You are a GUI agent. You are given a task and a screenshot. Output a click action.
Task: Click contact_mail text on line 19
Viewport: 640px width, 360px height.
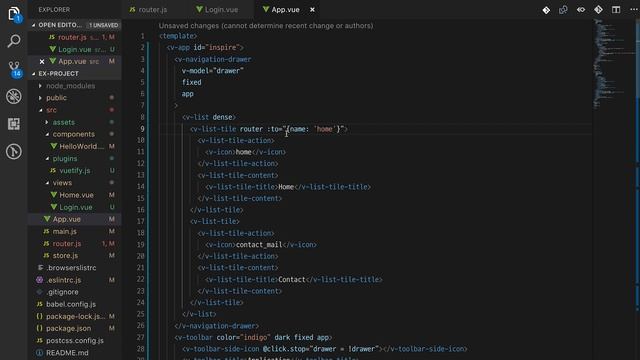[x=259, y=245]
